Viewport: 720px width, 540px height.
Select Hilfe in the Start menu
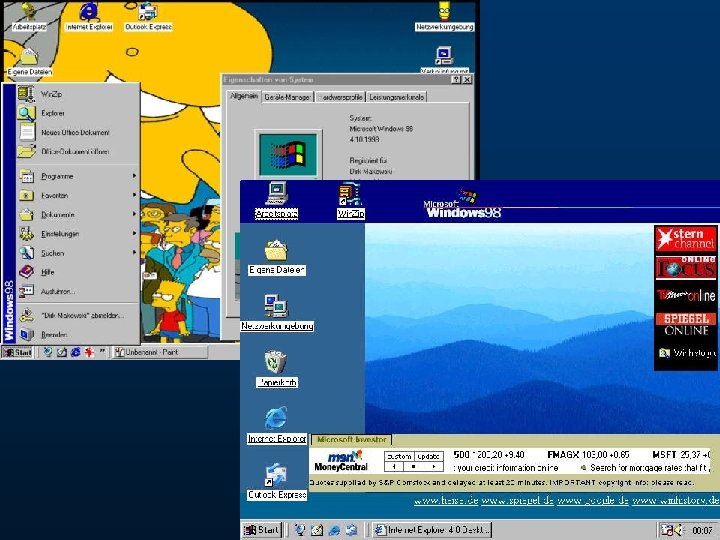(78, 272)
